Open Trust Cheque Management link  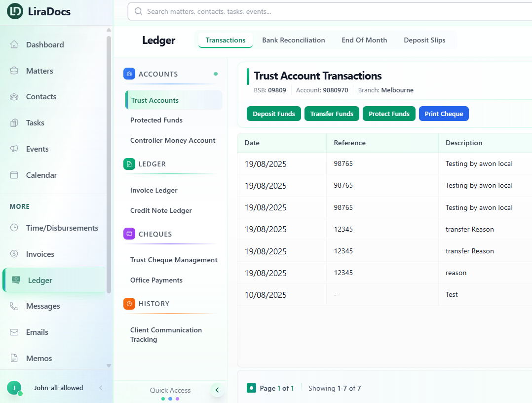(x=174, y=260)
